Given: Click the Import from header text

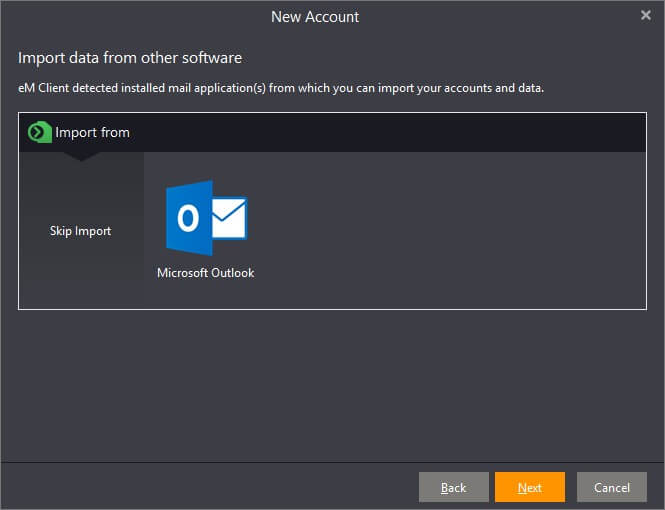Looking at the screenshot, I should 92,133.
